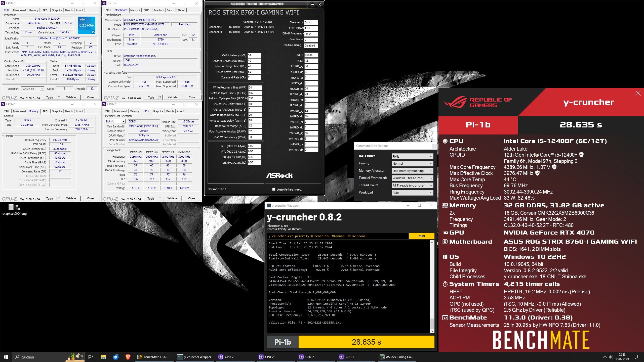Click Validate in CPU-Z CPU window
644x362 pixels.
click(x=71, y=97)
